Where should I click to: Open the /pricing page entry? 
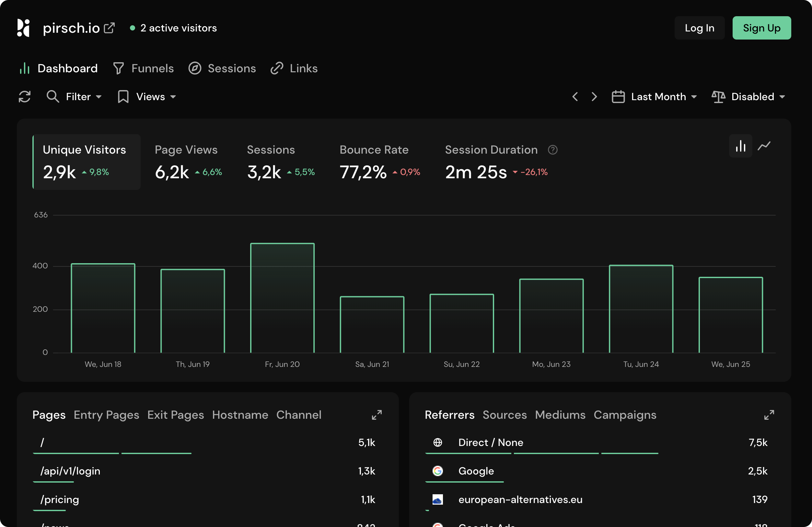[x=60, y=500]
